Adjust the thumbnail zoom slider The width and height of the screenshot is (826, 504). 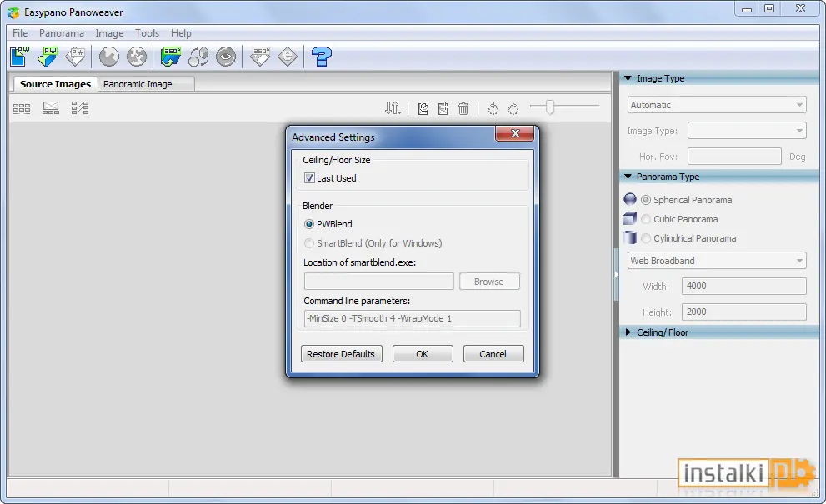pos(550,107)
